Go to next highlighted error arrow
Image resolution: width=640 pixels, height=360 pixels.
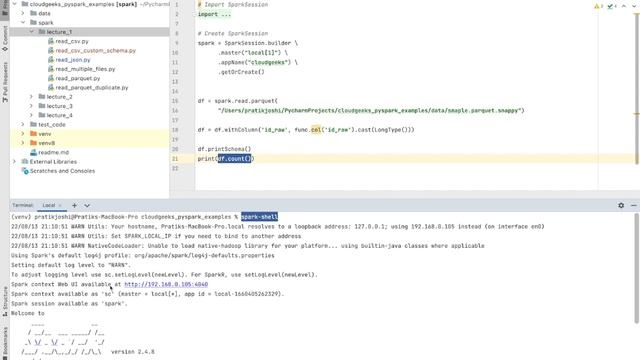[x=634, y=6]
